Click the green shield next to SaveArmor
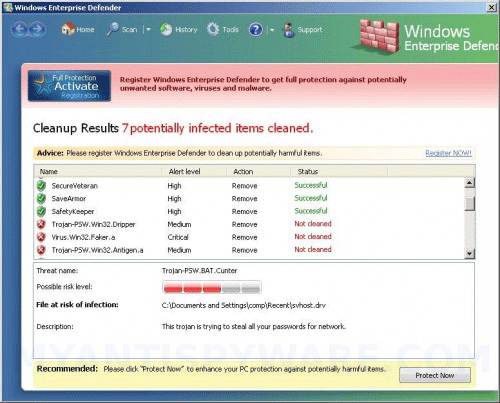The width and height of the screenshot is (500, 403). point(41,199)
